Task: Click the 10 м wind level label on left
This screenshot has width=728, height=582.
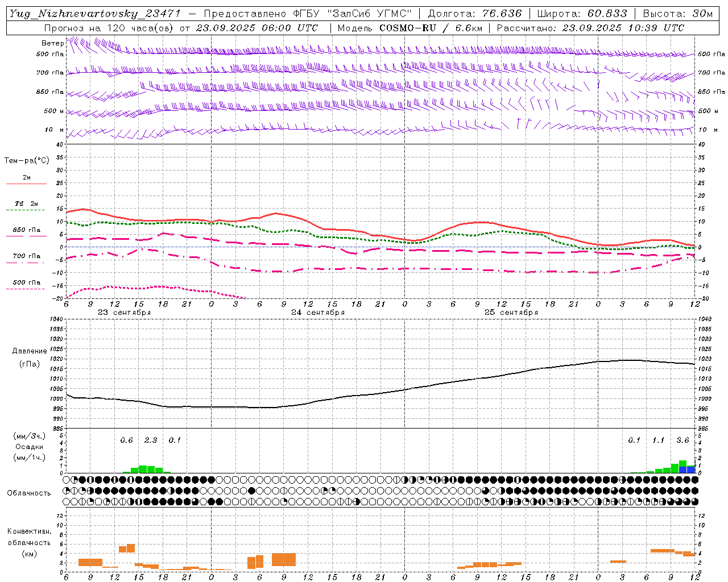Action: click(55, 130)
